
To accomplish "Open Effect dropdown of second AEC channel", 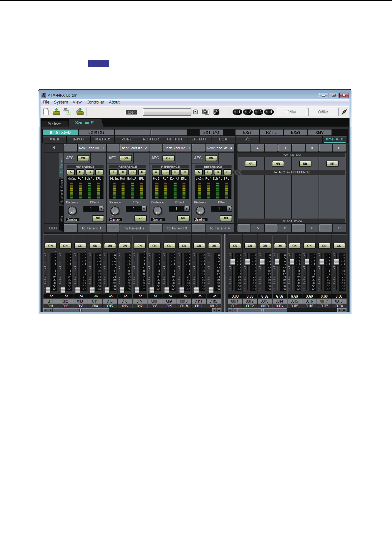I will (144, 209).
